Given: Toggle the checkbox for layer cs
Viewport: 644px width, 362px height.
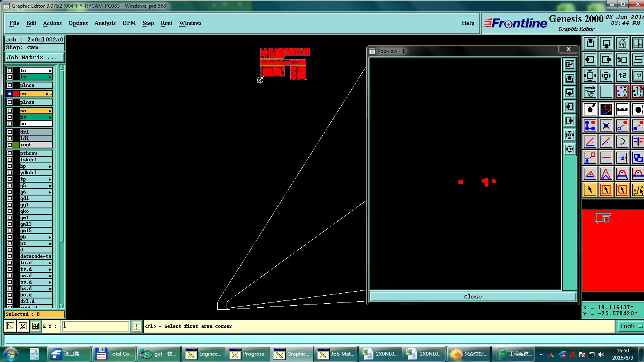Looking at the screenshot, I should 10,94.
